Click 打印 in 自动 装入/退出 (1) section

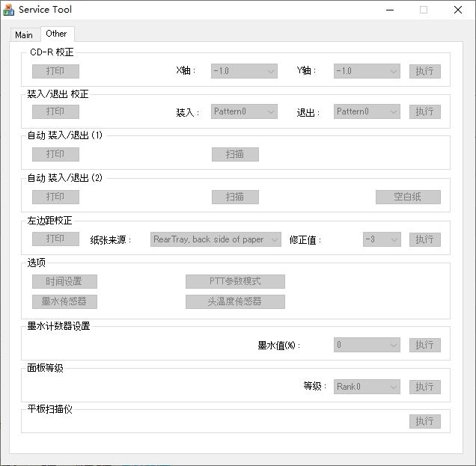[55, 154]
